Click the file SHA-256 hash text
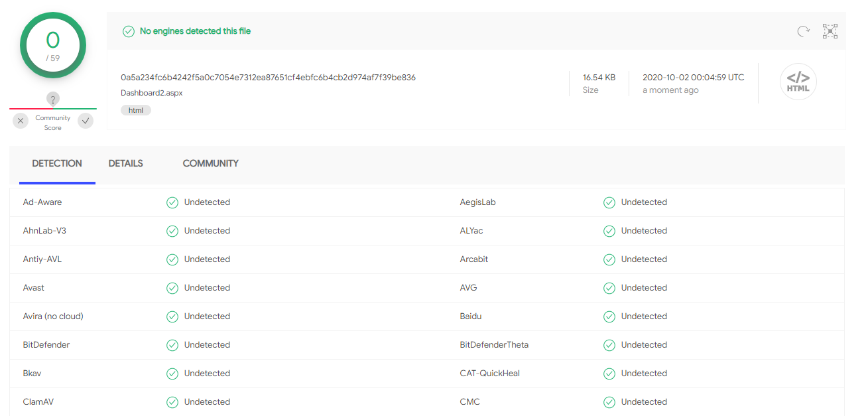868x416 pixels. click(x=269, y=78)
